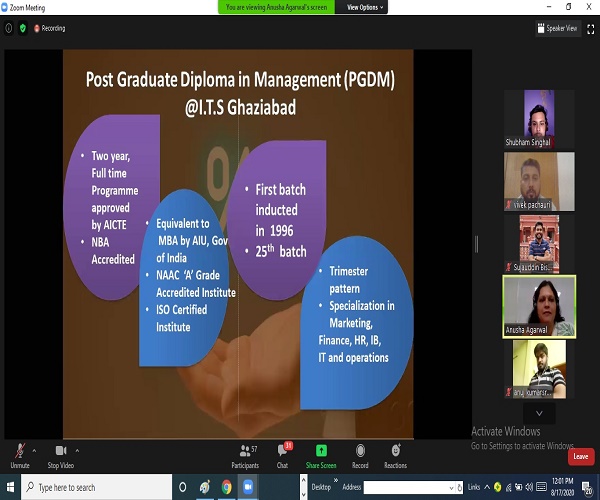Show more participants down chevron
The width and height of the screenshot is (600, 500).
click(x=539, y=413)
